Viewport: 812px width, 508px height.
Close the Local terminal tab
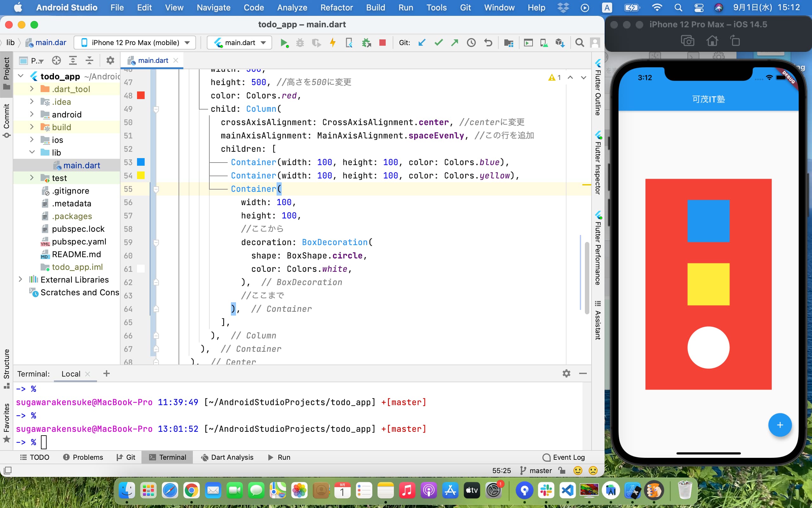tap(88, 374)
